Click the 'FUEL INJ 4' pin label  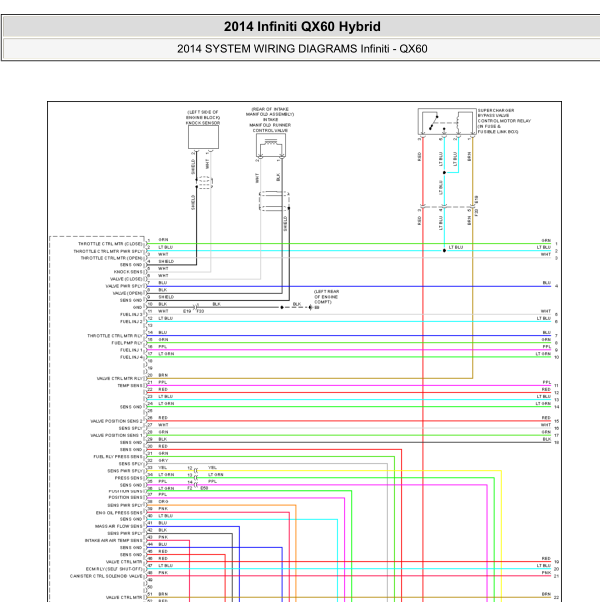pos(131,357)
